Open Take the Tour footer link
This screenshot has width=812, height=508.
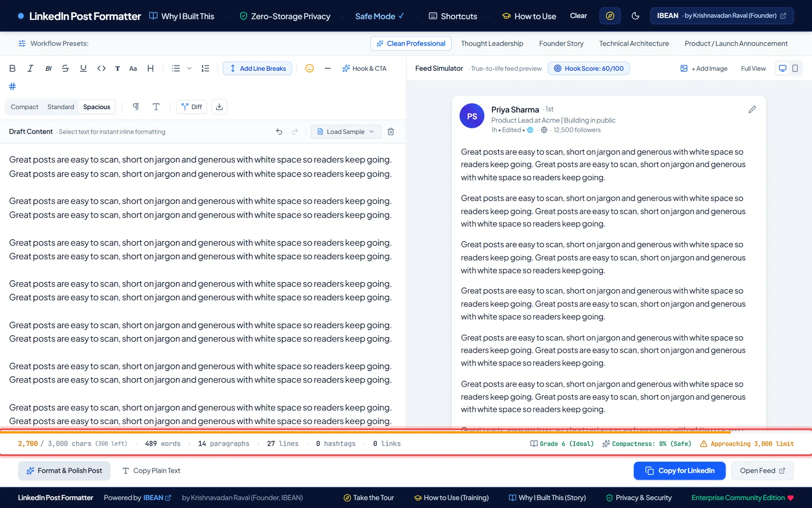[369, 498]
